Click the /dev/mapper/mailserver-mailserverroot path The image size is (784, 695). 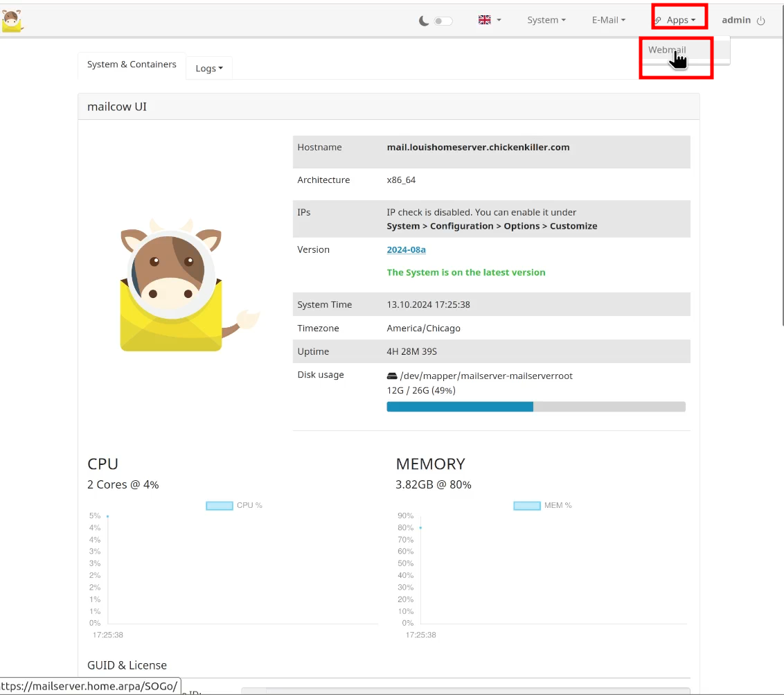486,376
